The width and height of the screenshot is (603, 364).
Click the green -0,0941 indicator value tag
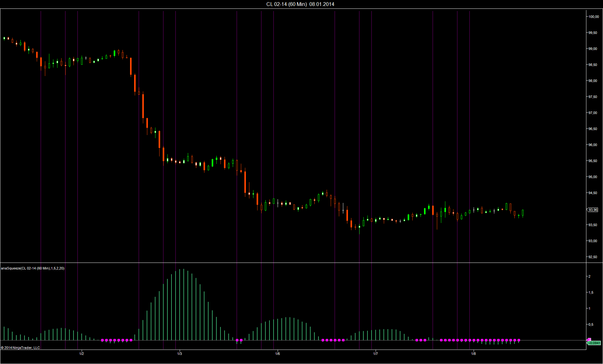pyautogui.click(x=594, y=343)
